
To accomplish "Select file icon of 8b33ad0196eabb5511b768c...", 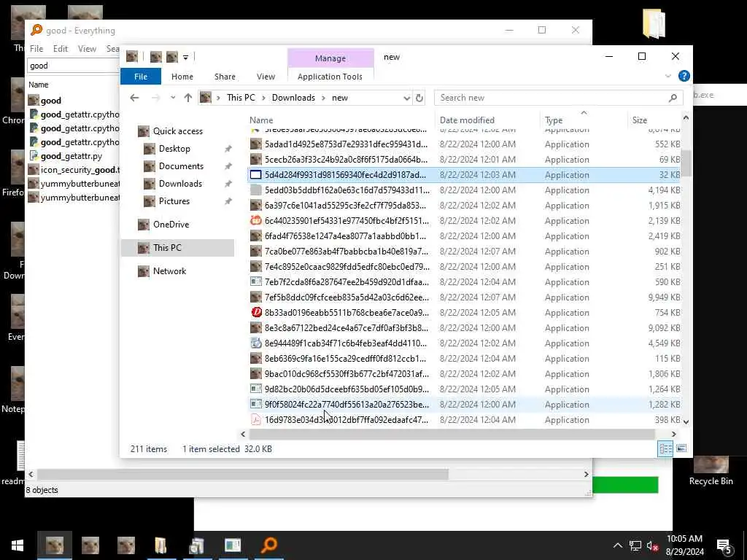I will 256,312.
